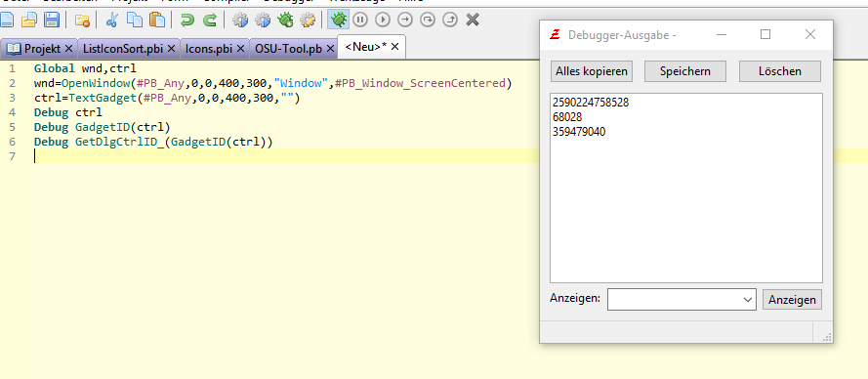This screenshot has width=868, height=379.
Task: Close the file via the red-marked folder icon
Action: pos(82,21)
